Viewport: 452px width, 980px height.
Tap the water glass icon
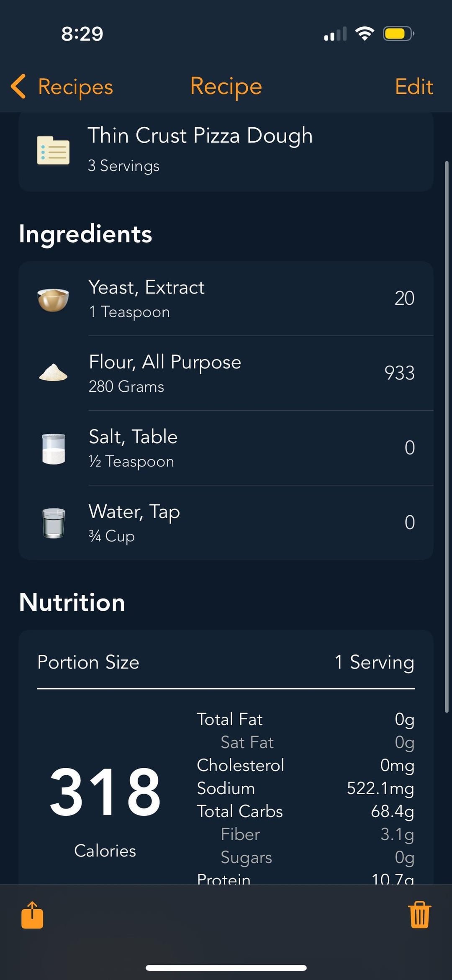point(54,523)
